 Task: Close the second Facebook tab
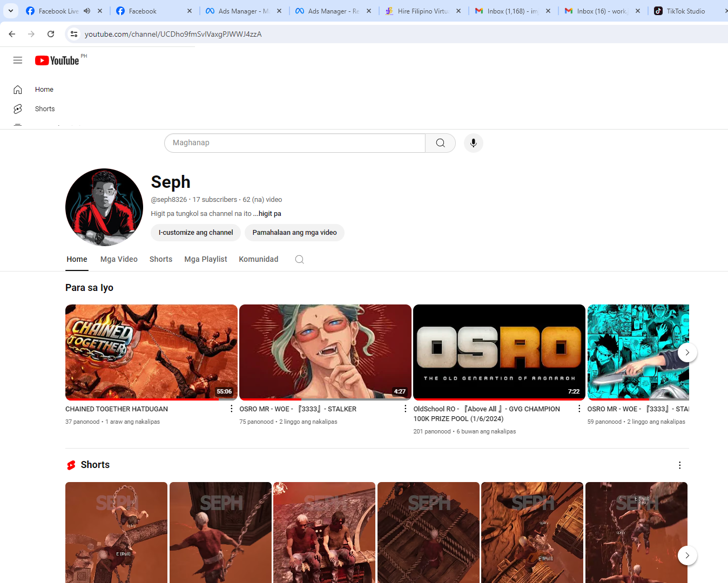pos(190,11)
